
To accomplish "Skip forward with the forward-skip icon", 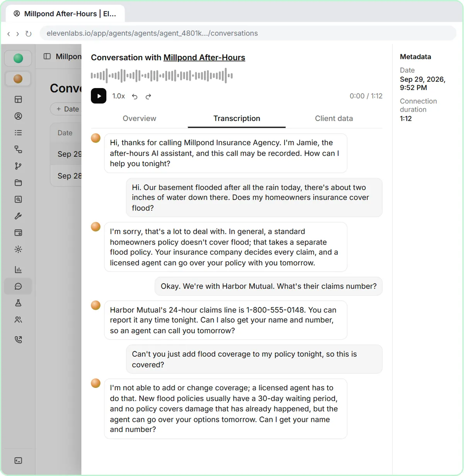I will 148,97.
